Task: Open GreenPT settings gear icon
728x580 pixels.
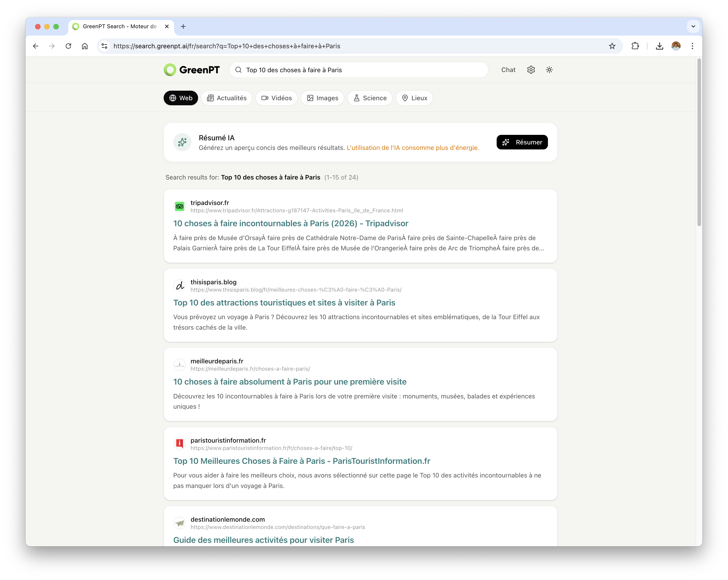Action: (531, 70)
